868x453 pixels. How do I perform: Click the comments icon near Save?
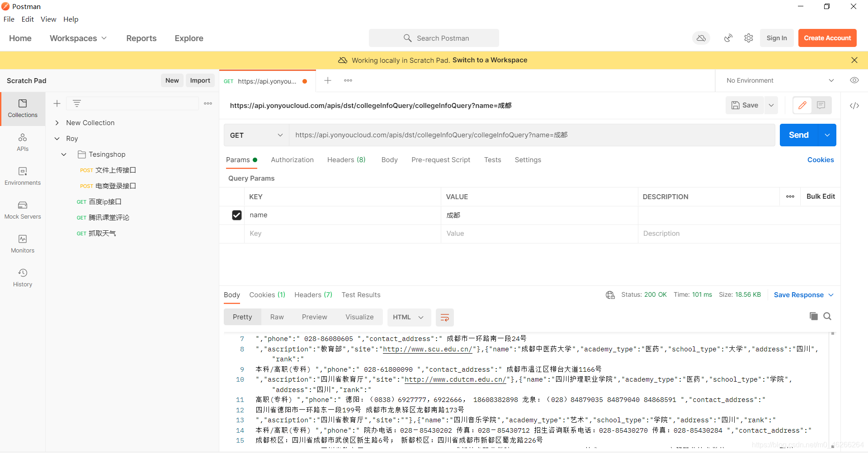point(821,105)
